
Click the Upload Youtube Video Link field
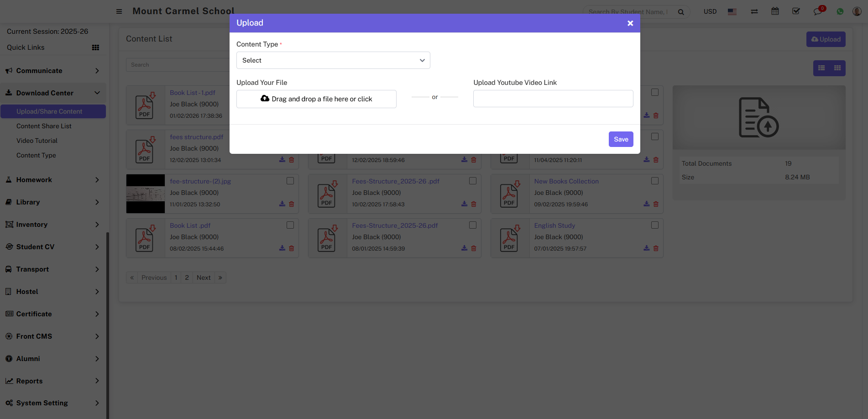click(x=553, y=99)
